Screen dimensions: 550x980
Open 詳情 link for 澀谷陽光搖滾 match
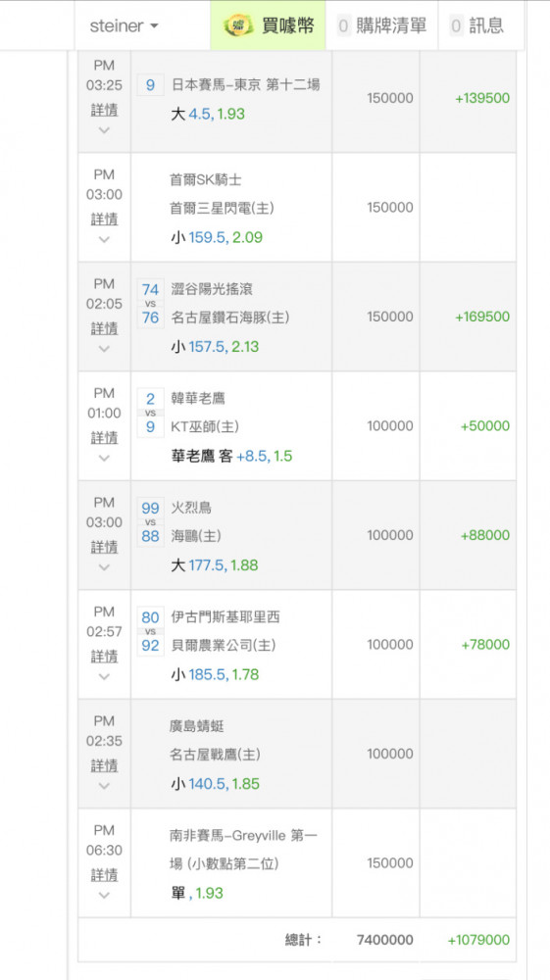104,328
